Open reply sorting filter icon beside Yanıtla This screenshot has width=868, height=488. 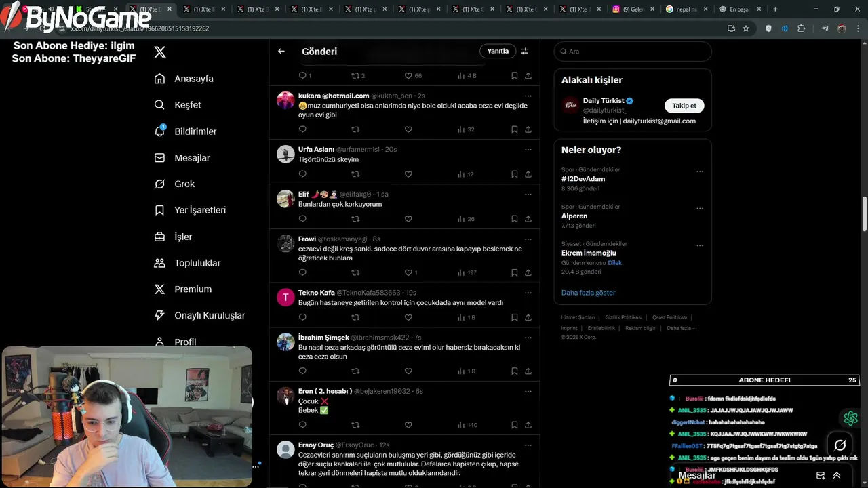[524, 51]
